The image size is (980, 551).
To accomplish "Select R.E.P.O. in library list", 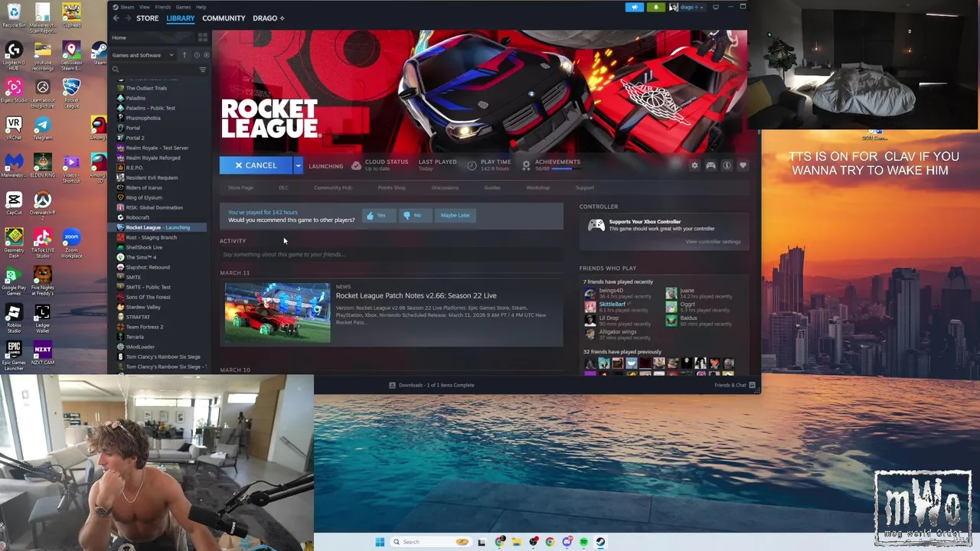I will (x=134, y=168).
